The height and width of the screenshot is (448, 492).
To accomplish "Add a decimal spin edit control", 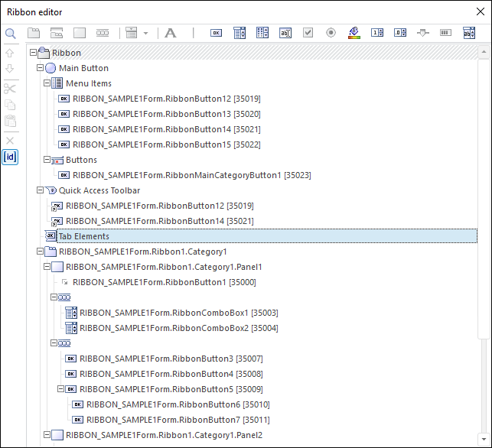I will (x=400, y=33).
